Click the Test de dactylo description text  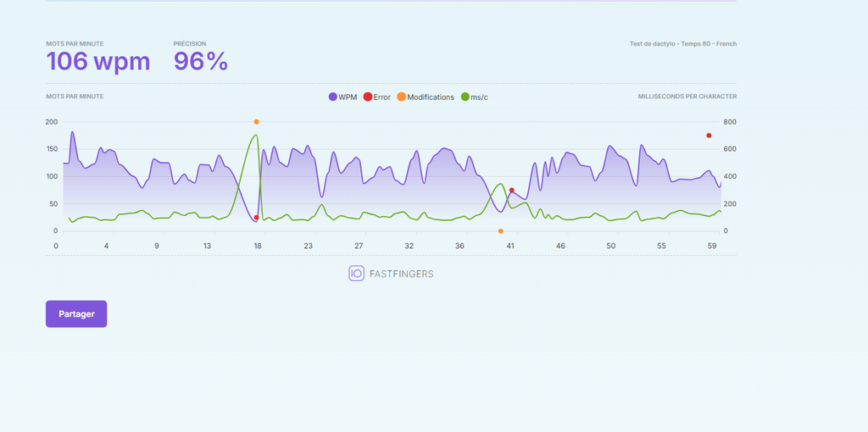click(683, 44)
